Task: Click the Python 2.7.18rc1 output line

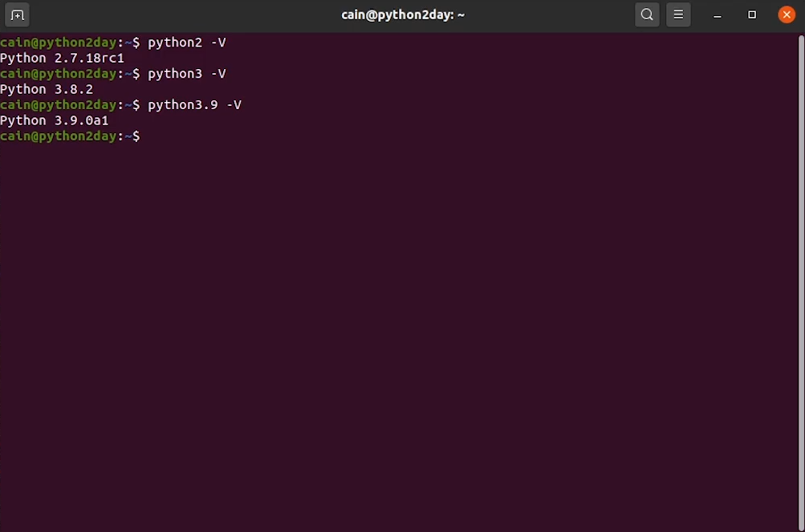Action: point(62,58)
